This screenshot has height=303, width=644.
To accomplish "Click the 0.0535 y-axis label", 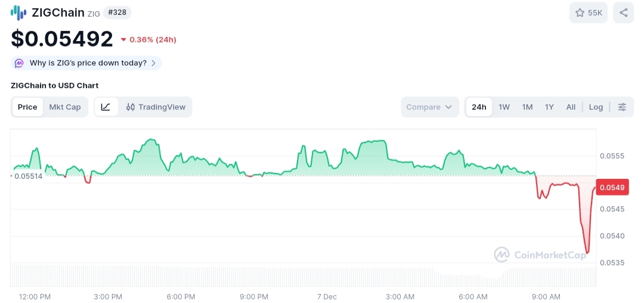I will click(x=612, y=263).
